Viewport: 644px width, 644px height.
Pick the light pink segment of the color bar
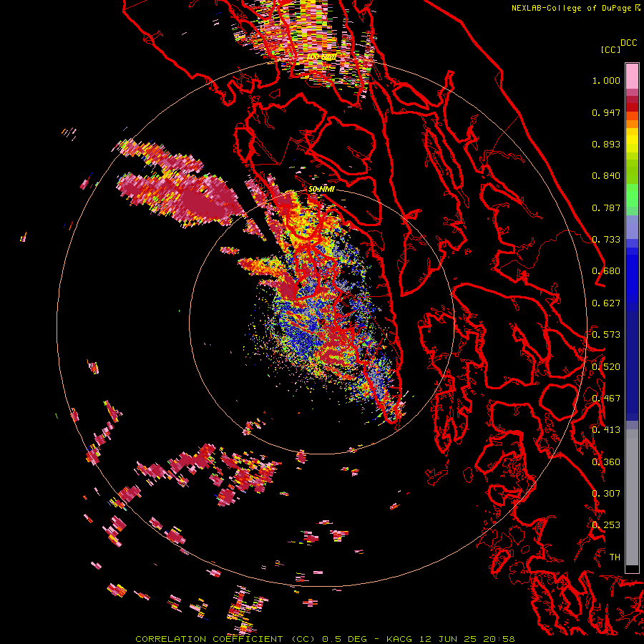tap(632, 77)
